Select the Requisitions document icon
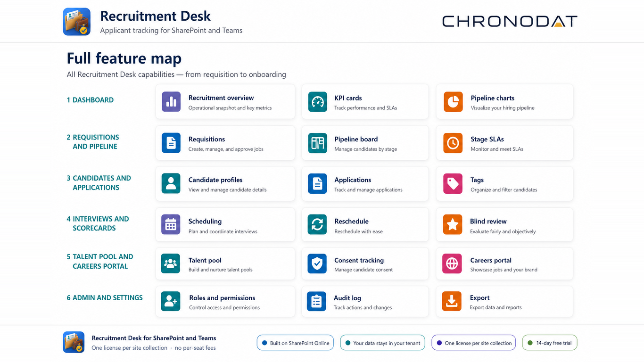This screenshot has height=362, width=644. [171, 143]
